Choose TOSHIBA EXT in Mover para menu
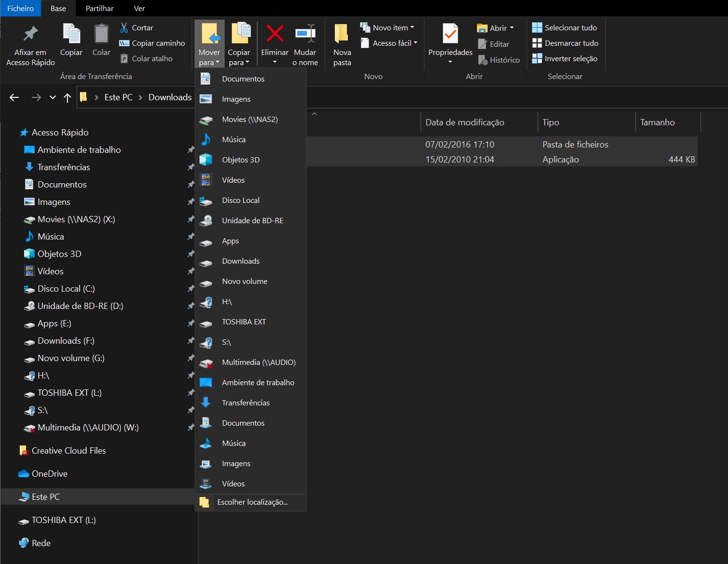The width and height of the screenshot is (728, 564). tap(251, 322)
